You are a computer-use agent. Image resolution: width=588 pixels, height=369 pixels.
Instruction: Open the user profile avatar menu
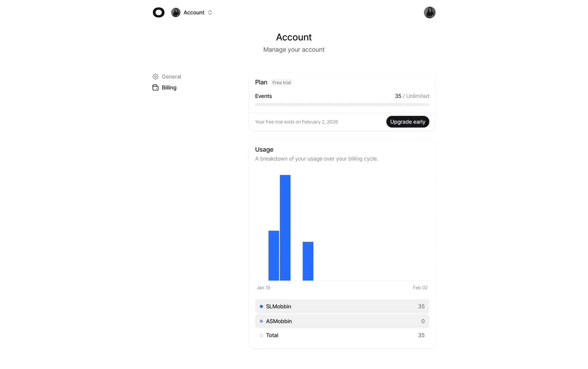[x=429, y=13]
